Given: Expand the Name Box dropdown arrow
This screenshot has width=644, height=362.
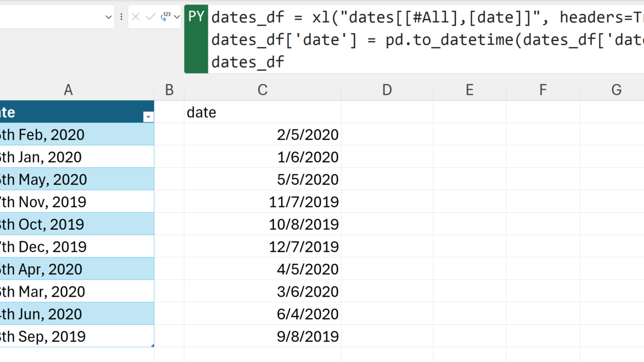Looking at the screenshot, I should coord(109,17).
